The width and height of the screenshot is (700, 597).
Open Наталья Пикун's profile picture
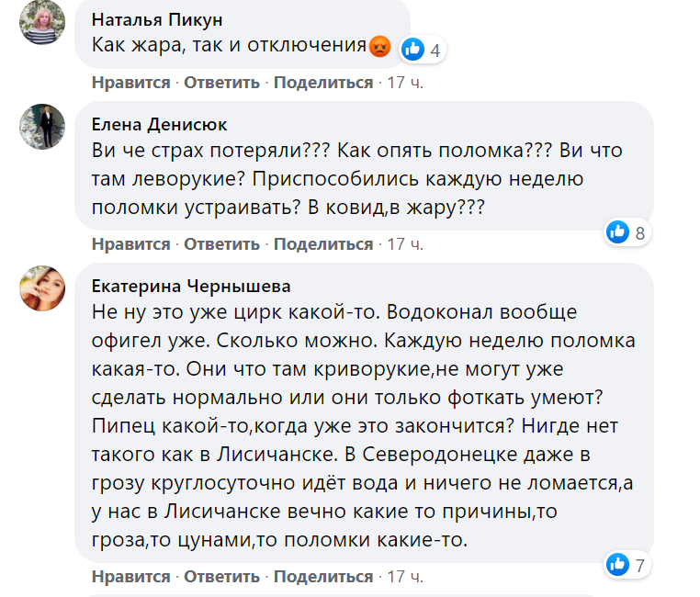[x=42, y=22]
